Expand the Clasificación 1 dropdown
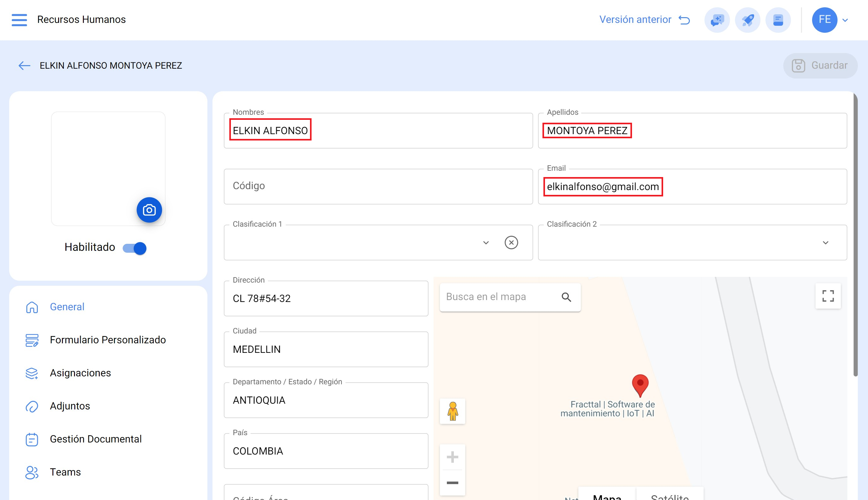Screen dimensions: 868x500 coord(486,243)
